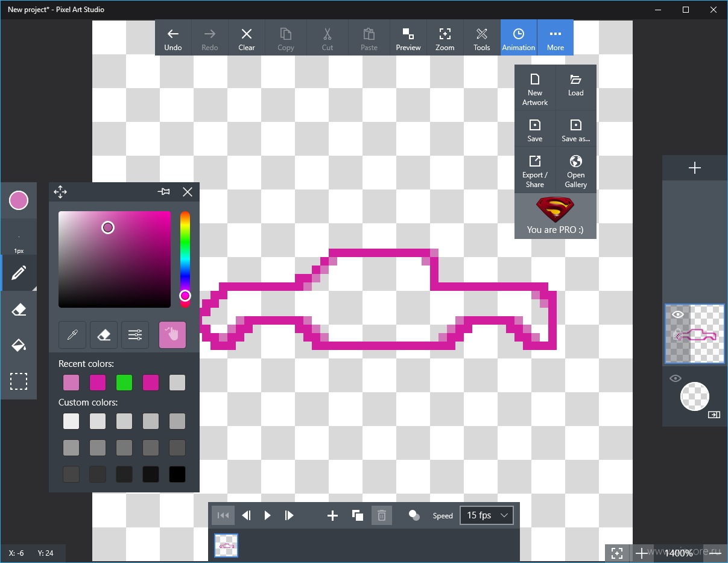Open the Tools menu
This screenshot has width=728, height=563.
click(482, 38)
